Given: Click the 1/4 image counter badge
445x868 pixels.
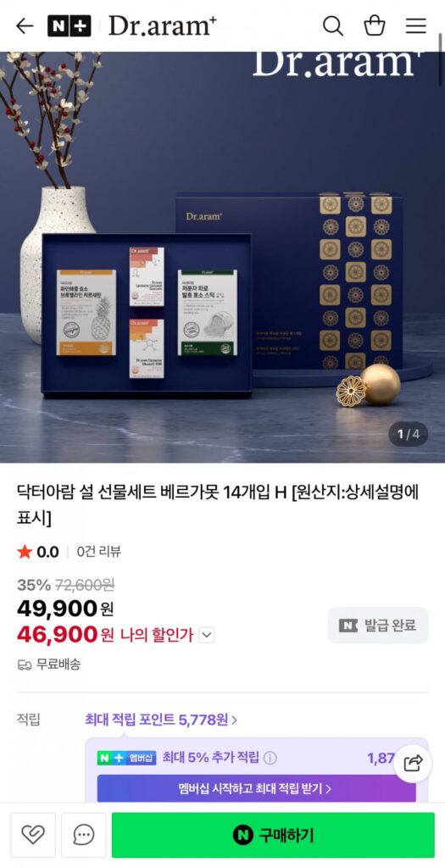Looking at the screenshot, I should click(408, 434).
